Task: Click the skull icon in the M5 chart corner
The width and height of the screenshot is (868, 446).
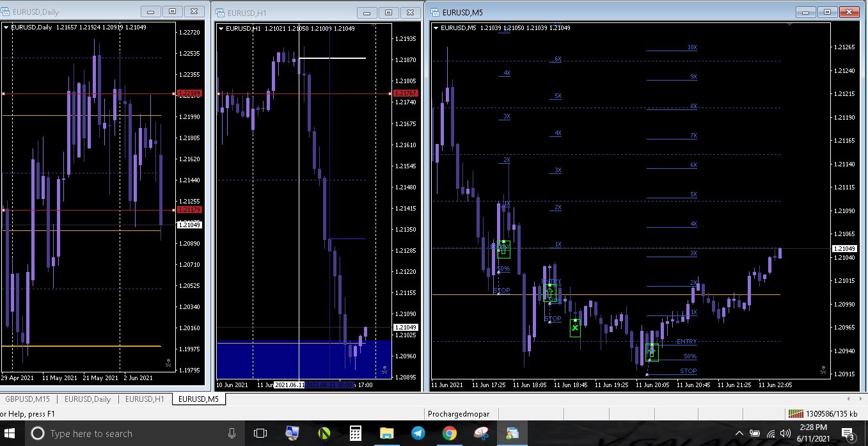Action: [x=823, y=370]
